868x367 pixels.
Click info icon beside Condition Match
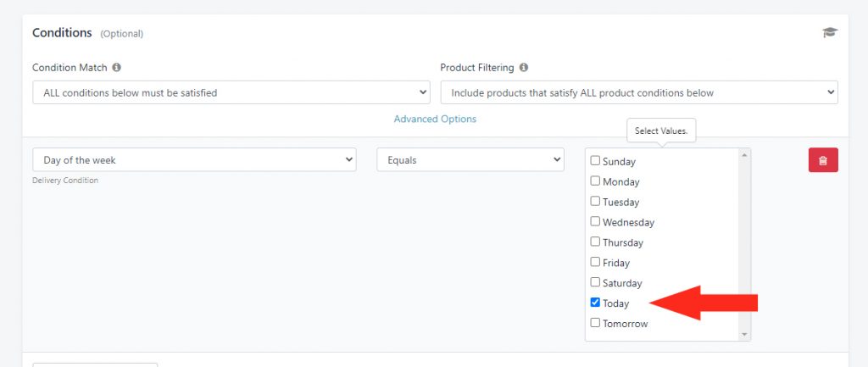tap(116, 68)
